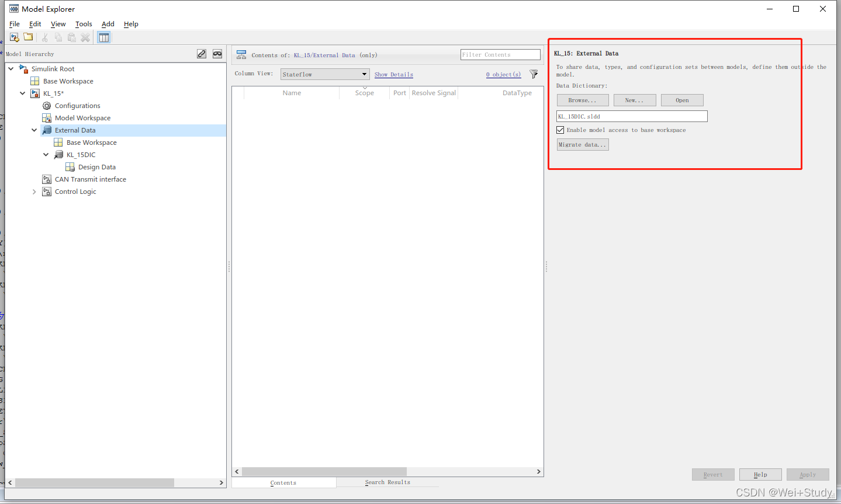Screen dimensions: 841x504
Task: Click the New Model toolbar icon
Action: (x=15, y=37)
